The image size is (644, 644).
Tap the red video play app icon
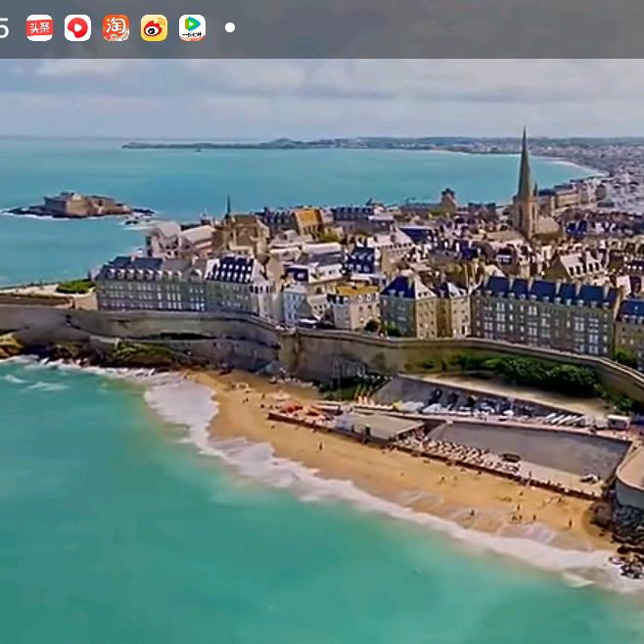tap(77, 27)
